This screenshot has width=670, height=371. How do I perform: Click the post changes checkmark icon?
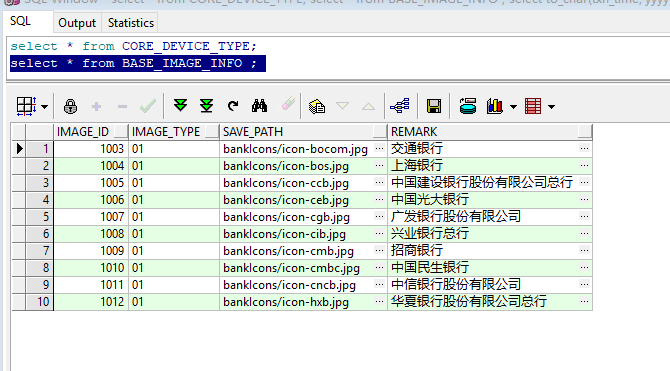148,106
